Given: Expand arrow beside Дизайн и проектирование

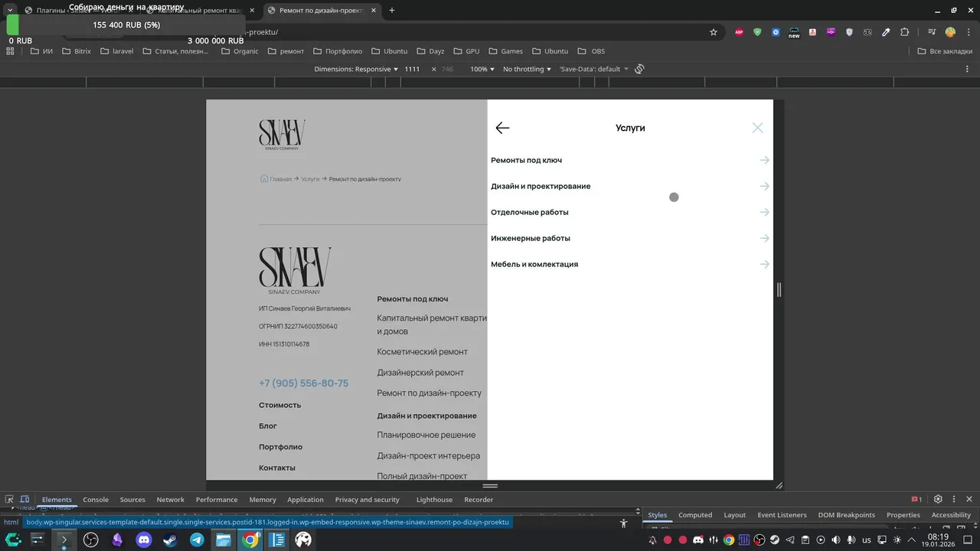Looking at the screenshot, I should click(x=764, y=186).
